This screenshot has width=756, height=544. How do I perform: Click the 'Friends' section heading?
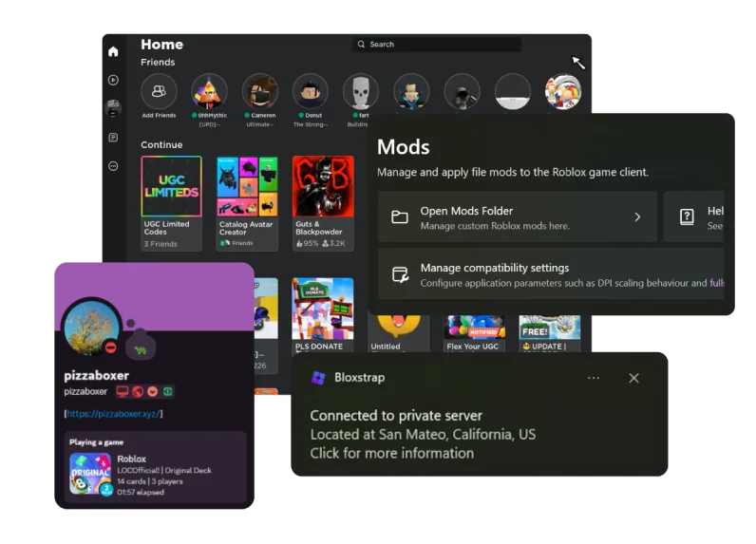click(x=158, y=62)
